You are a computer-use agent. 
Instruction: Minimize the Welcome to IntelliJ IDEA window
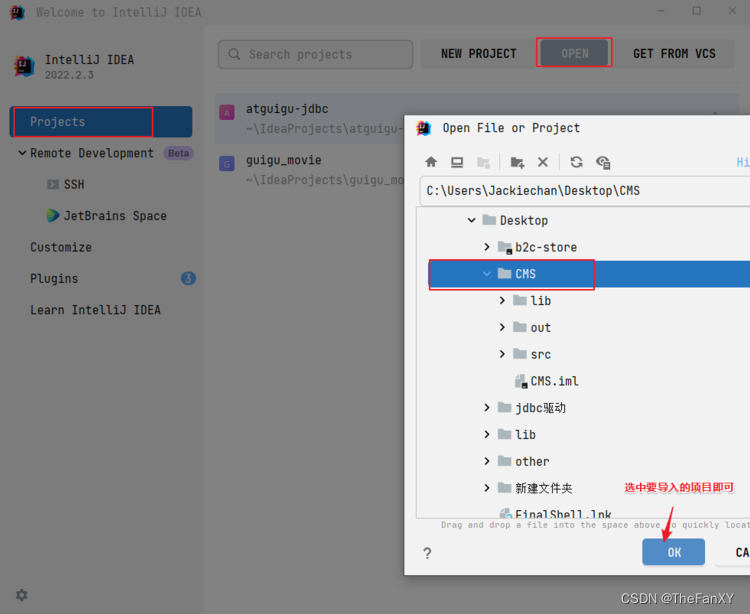[x=661, y=11]
